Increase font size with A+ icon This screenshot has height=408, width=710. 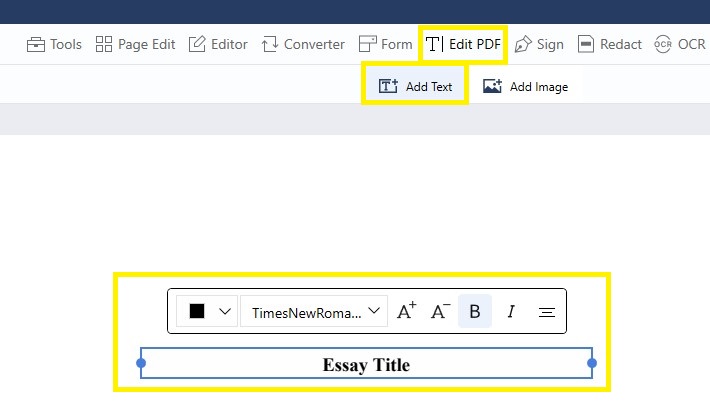[x=407, y=311]
